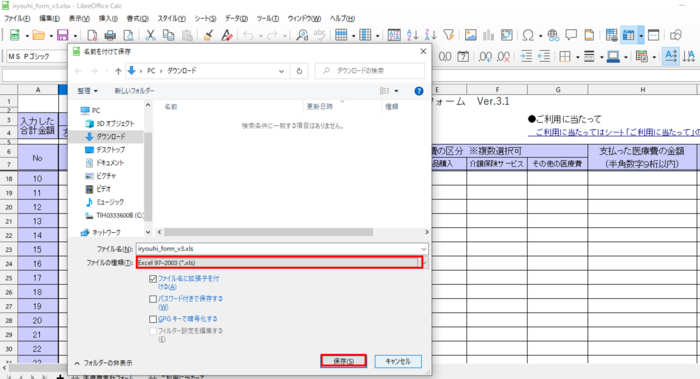Uncheck the ファイル名に拡張子を付ける checkbox
The width and height of the screenshot is (700, 379).
pos(153,279)
